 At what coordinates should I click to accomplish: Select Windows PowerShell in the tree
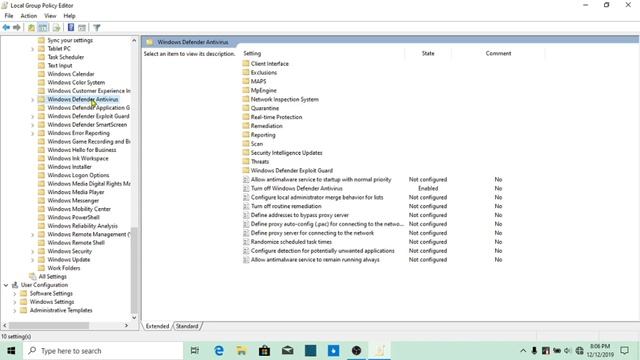point(73,218)
